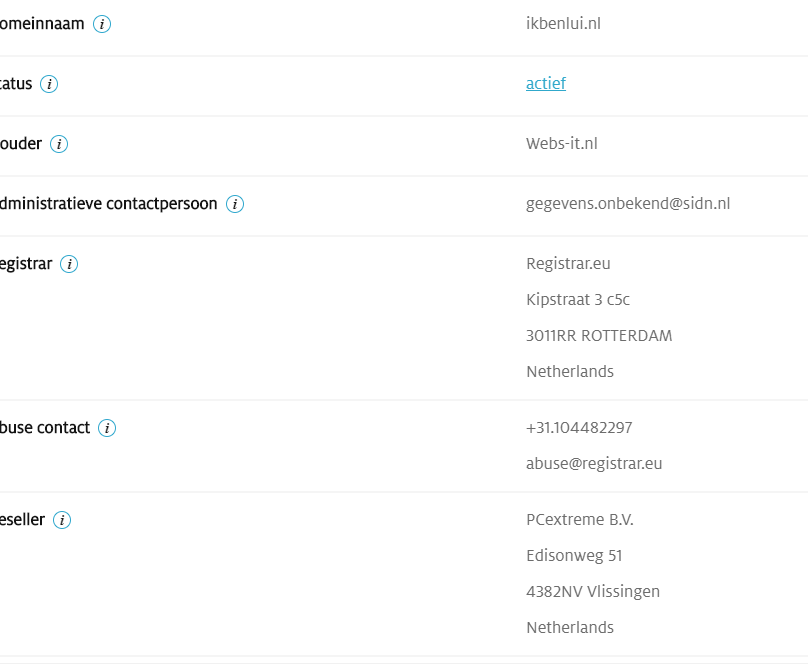Click the info icon next to Registrar

pyautogui.click(x=69, y=264)
